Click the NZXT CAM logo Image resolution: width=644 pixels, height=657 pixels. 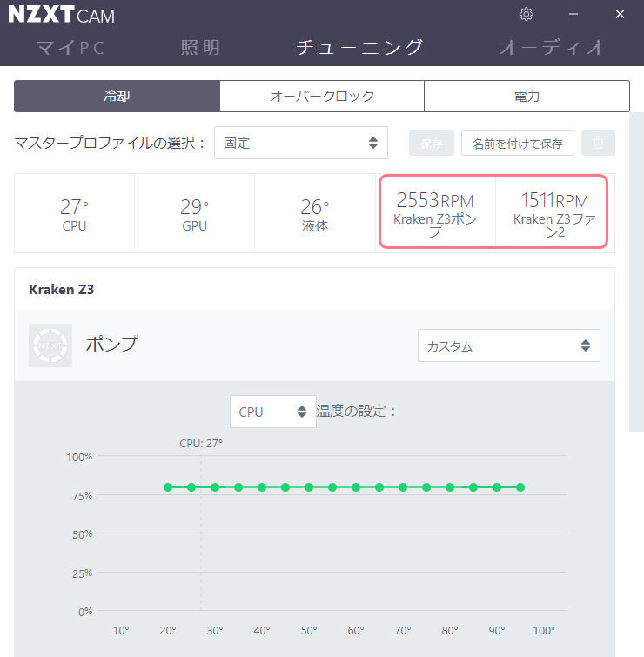(61, 15)
